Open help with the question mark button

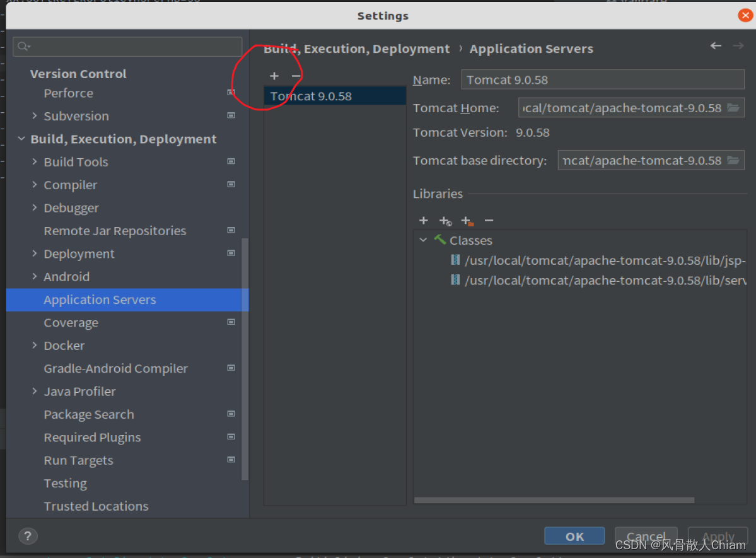coord(28,536)
